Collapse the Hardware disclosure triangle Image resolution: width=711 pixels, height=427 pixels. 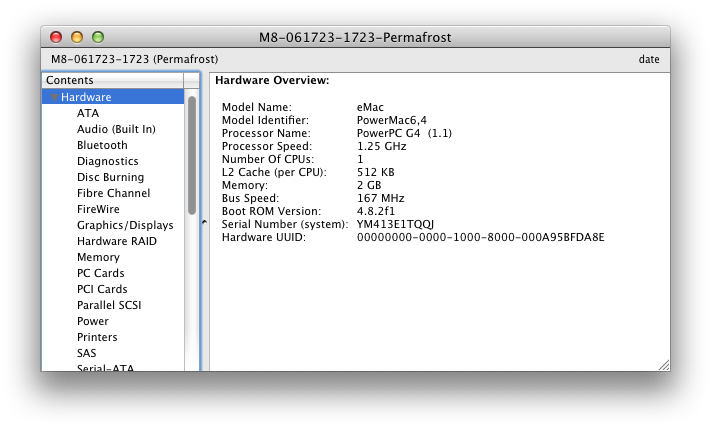54,98
